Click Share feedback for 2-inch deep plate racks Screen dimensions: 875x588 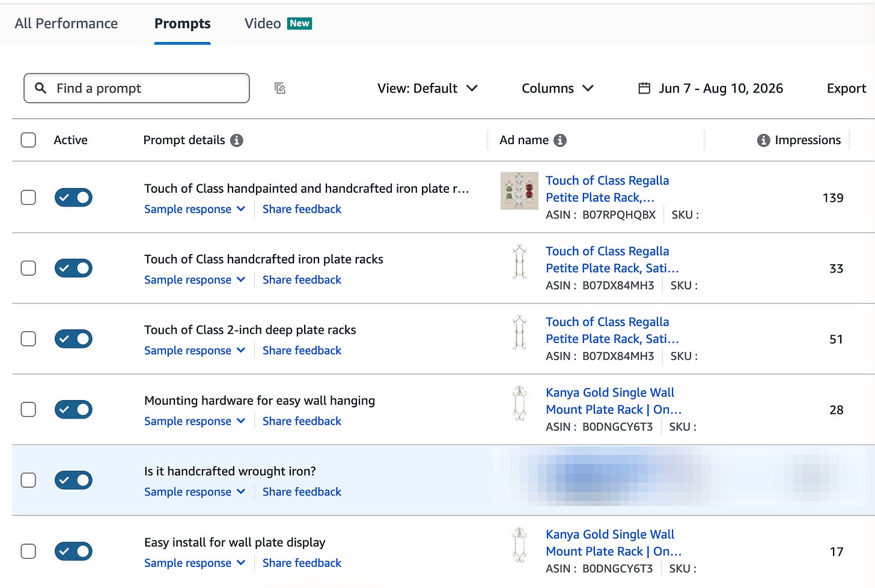[x=302, y=351]
